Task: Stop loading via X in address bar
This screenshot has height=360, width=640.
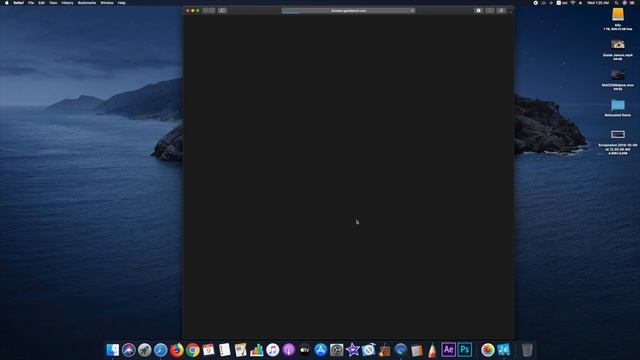Action: coord(412,11)
